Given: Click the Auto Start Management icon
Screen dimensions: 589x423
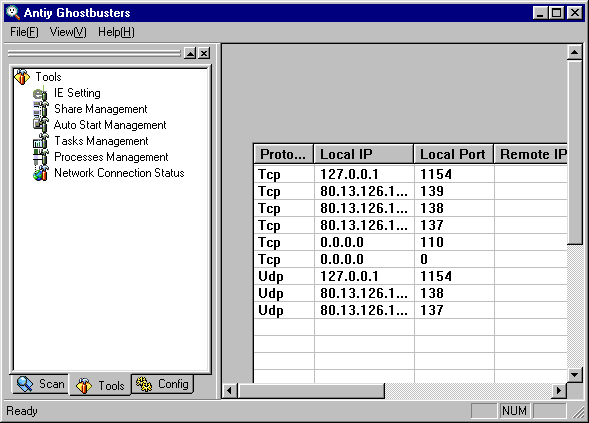Looking at the screenshot, I should 40,125.
